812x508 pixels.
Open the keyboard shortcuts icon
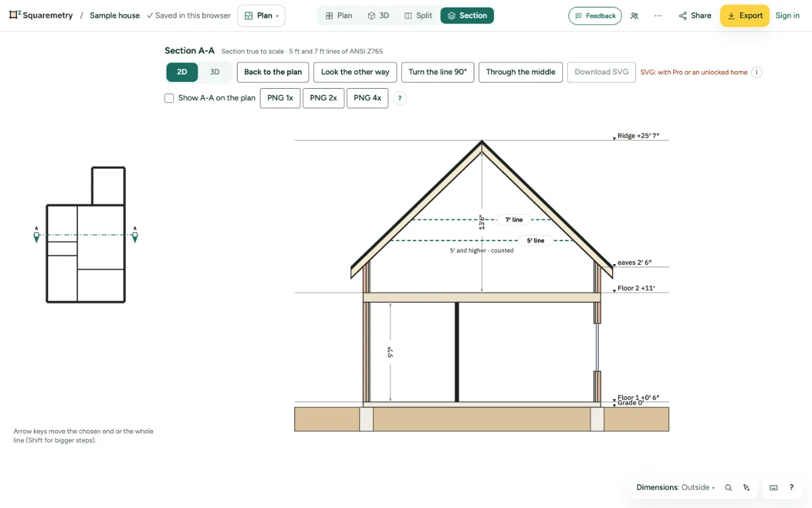coord(773,488)
